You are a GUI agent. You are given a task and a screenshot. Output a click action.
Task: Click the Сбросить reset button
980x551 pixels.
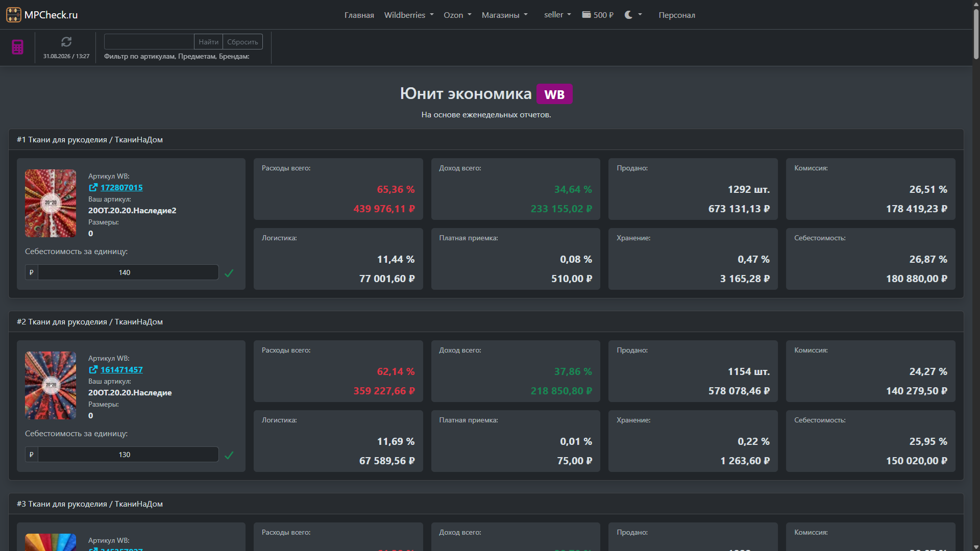point(243,42)
